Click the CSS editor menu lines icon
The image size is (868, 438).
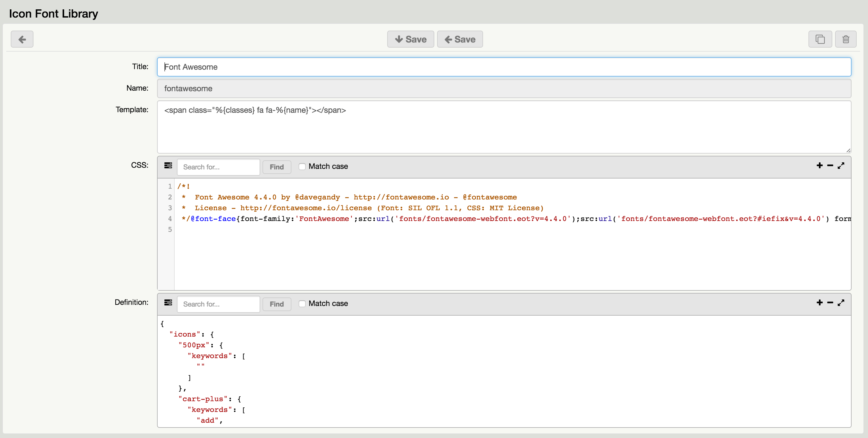click(168, 166)
